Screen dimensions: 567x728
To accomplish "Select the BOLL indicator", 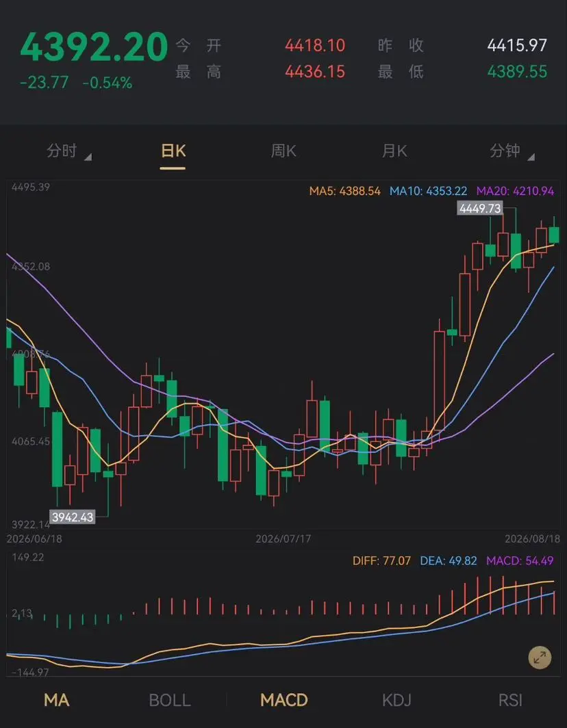I will point(170,700).
